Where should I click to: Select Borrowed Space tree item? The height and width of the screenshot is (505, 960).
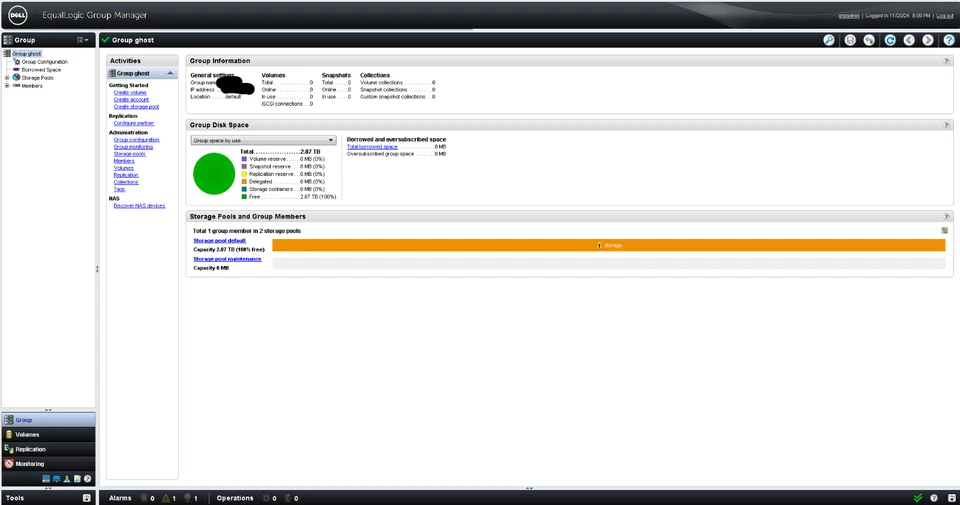[41, 70]
